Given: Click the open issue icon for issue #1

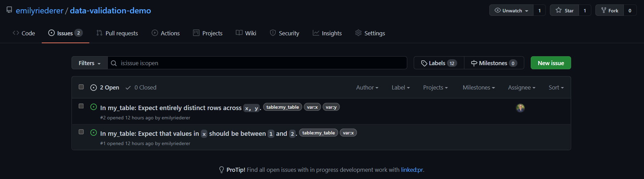Looking at the screenshot, I should click(x=93, y=133).
